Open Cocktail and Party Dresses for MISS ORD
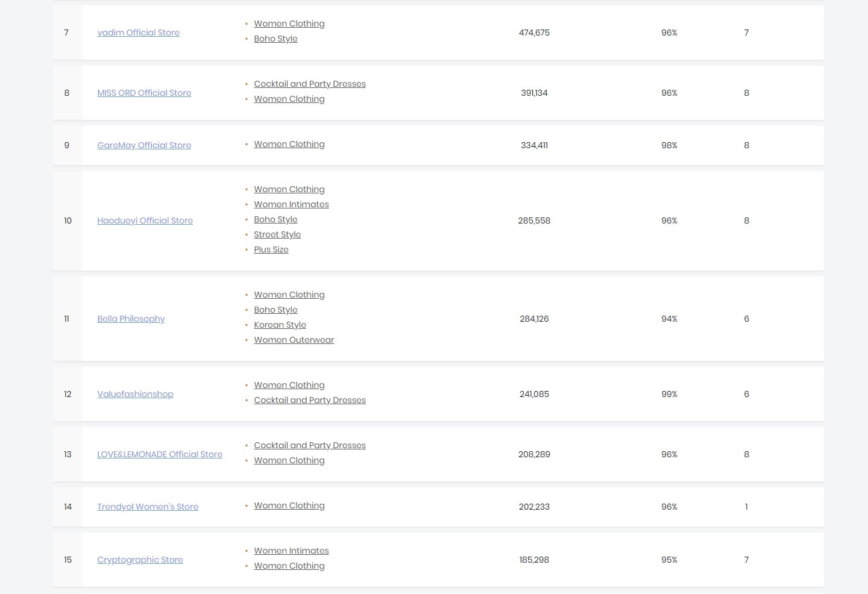The height and width of the screenshot is (594, 868). click(x=309, y=84)
